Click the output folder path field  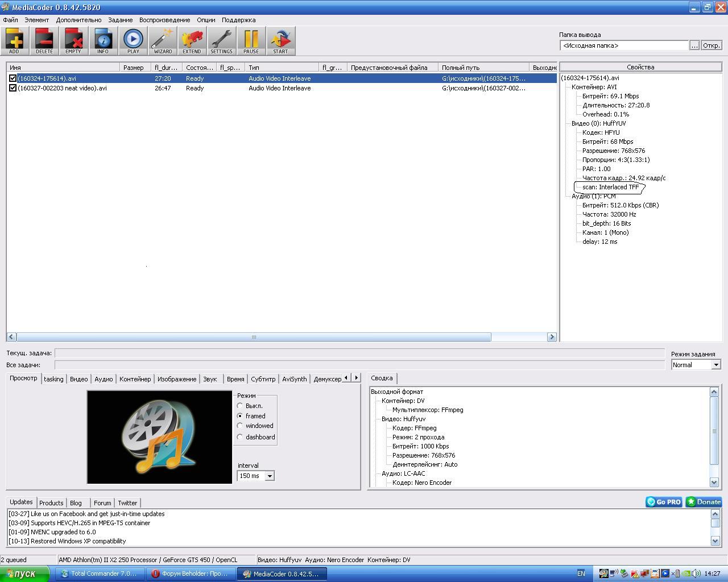(x=623, y=45)
